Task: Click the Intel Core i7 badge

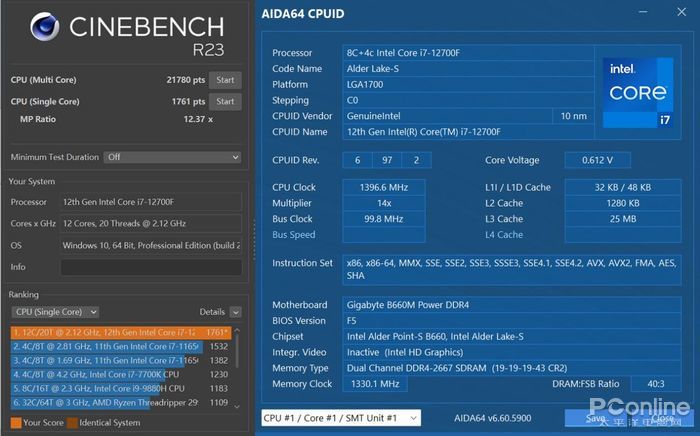Action: [638, 93]
